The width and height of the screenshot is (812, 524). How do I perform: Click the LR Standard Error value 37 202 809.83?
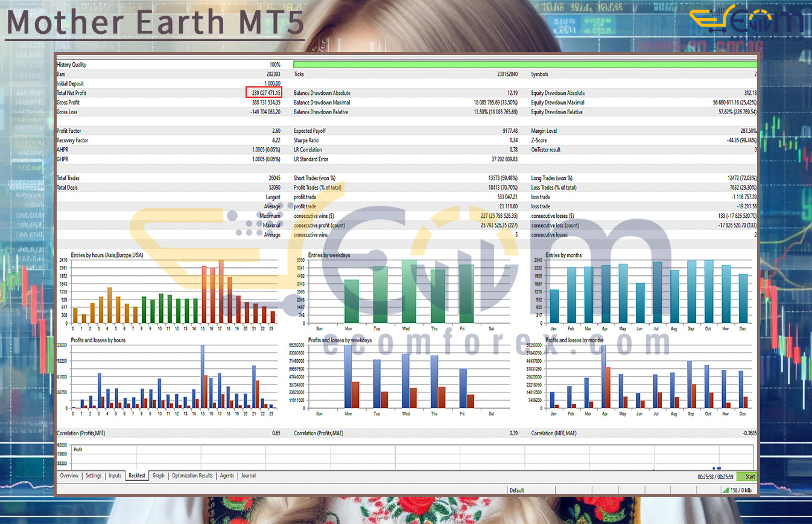(505, 159)
